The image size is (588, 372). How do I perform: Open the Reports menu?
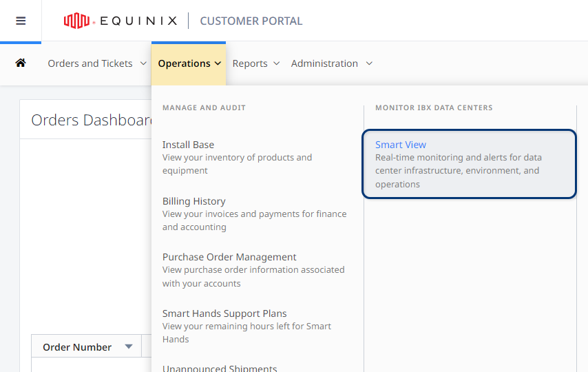pyautogui.click(x=256, y=63)
